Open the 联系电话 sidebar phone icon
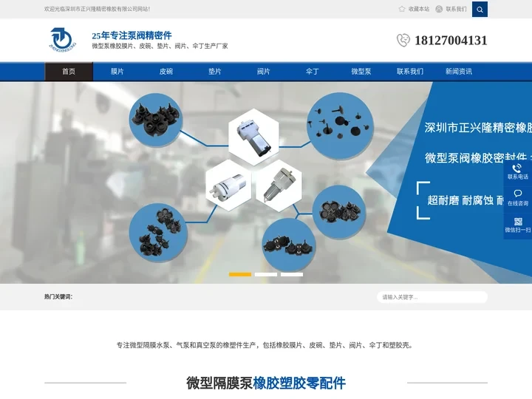Viewport: 532px width, 399px height. (x=517, y=168)
